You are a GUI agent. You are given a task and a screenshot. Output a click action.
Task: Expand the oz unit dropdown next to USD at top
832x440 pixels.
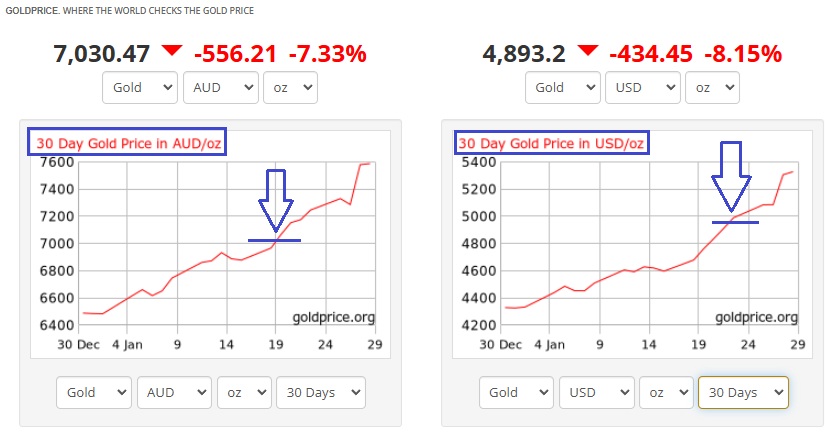(714, 87)
